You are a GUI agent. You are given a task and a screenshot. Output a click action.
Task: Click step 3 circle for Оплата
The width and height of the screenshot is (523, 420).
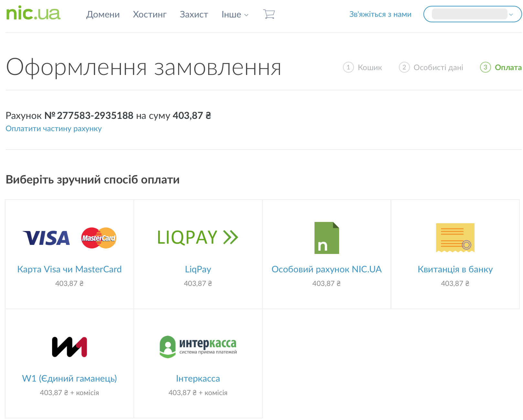pos(485,67)
